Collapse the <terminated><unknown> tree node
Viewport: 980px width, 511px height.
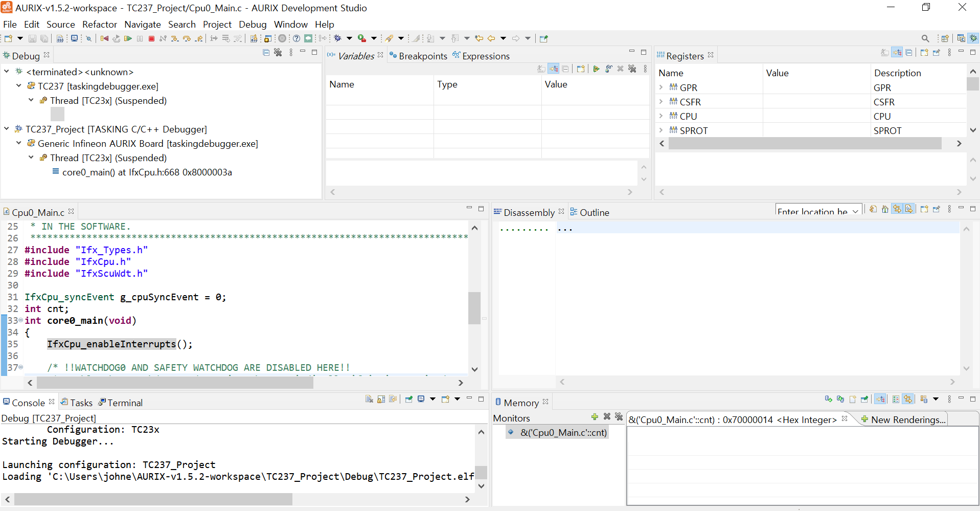pyautogui.click(x=7, y=72)
